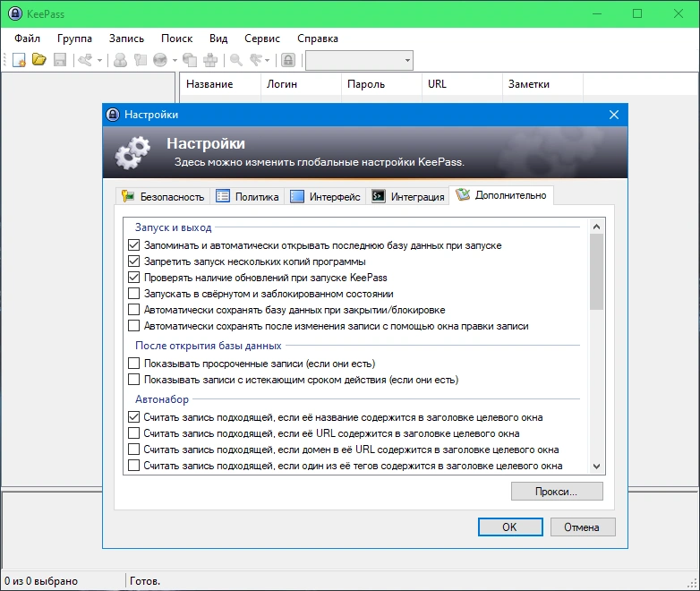Image resolution: width=700 pixels, height=591 pixels.
Task: Click the Copy URLs to clipboard icon
Action: 190,60
